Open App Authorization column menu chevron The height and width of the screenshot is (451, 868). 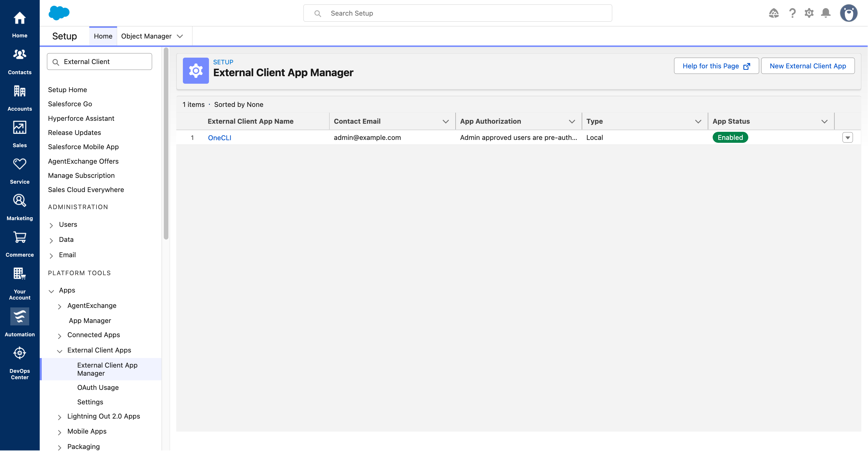coord(572,121)
